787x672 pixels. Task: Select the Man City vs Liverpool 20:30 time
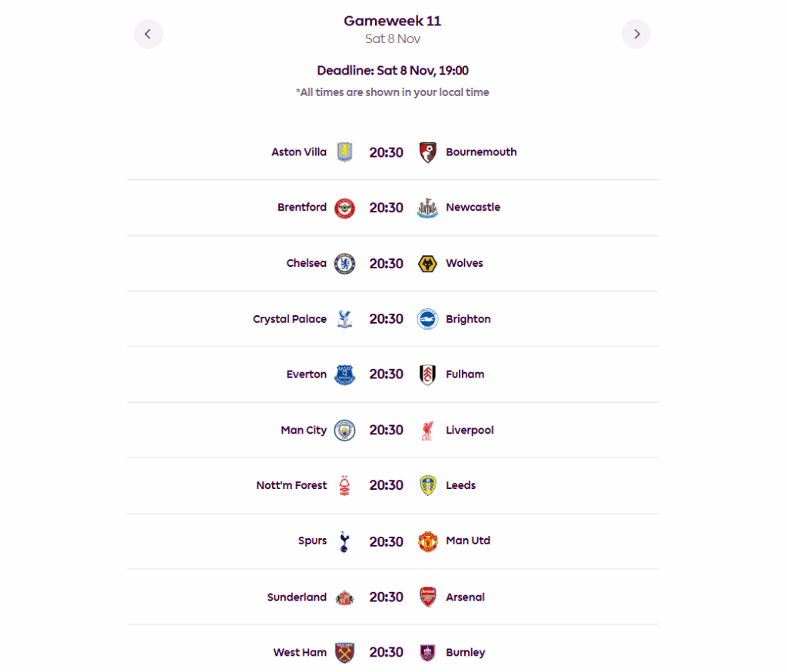[x=386, y=431]
